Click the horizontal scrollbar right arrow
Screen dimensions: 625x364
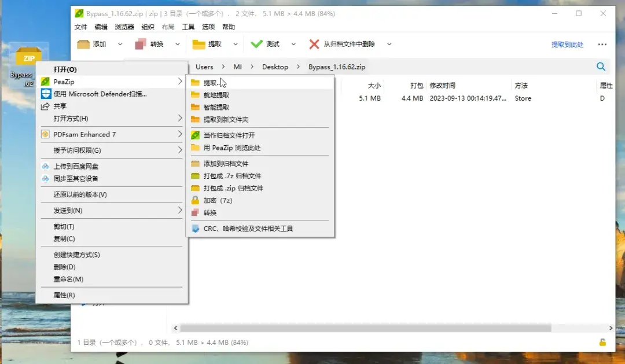(611, 328)
